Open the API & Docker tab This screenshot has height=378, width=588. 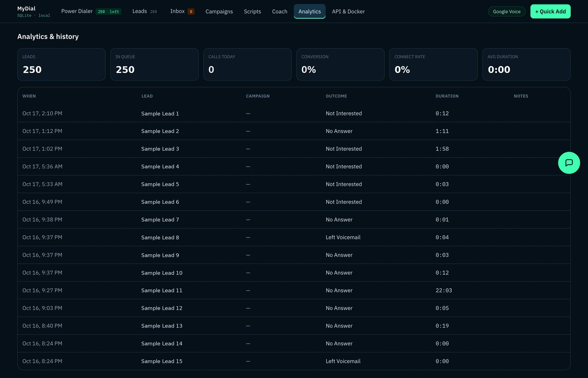pos(348,11)
